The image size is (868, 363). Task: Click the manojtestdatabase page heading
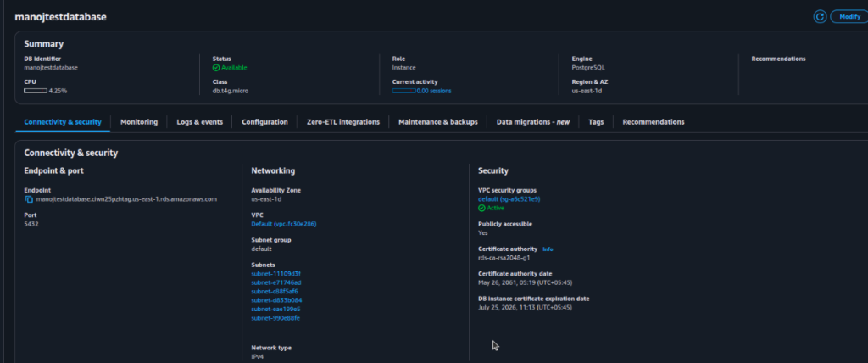coord(61,17)
